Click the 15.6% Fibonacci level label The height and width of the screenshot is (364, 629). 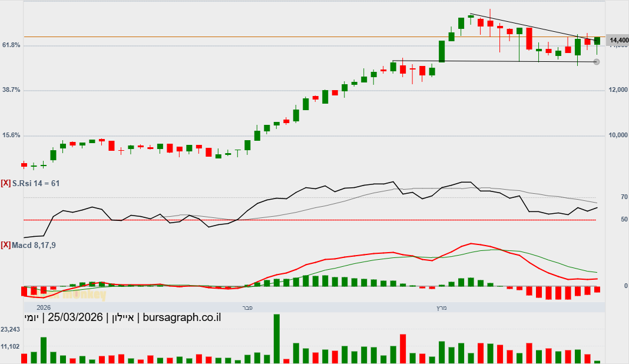click(11, 135)
